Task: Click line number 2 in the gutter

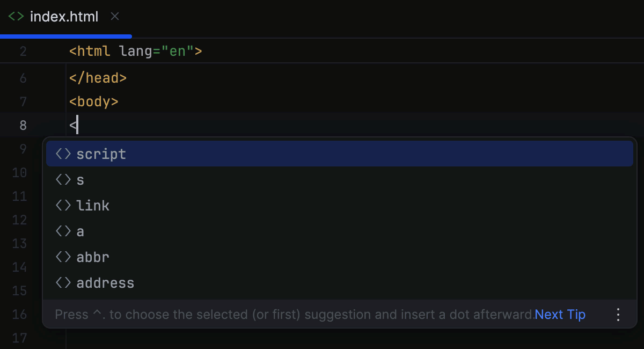Action: [x=23, y=50]
